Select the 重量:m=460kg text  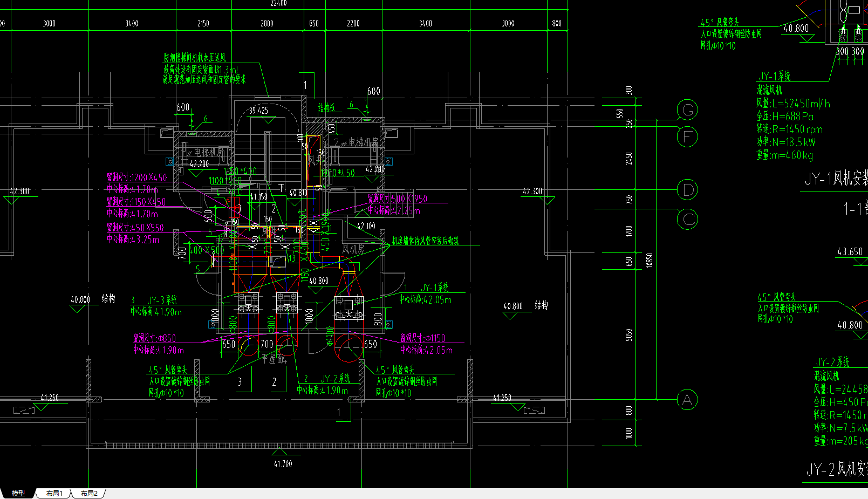pyautogui.click(x=784, y=155)
